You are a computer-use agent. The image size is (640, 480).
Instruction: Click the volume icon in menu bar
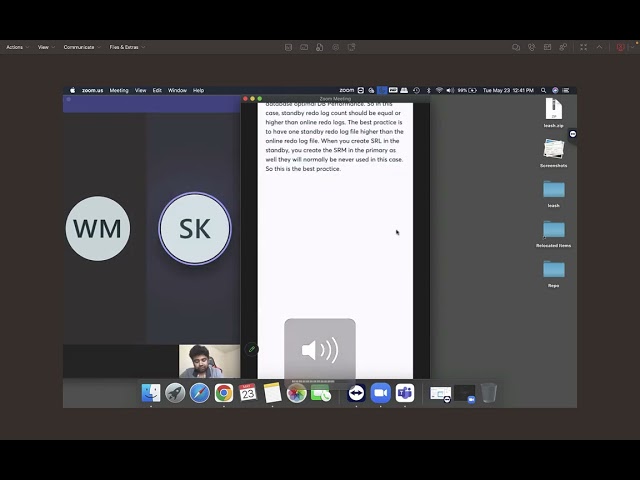coord(450,90)
